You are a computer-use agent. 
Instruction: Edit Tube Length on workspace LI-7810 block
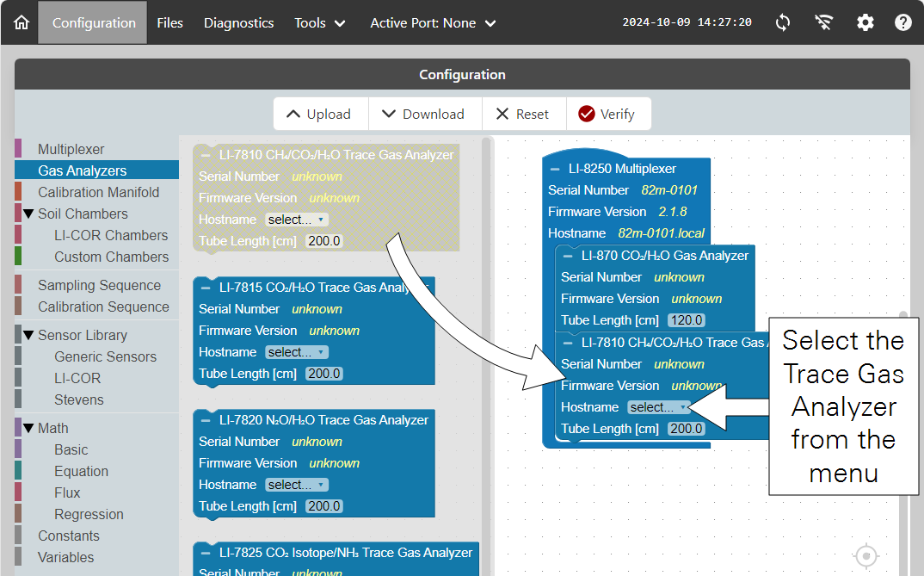point(687,429)
